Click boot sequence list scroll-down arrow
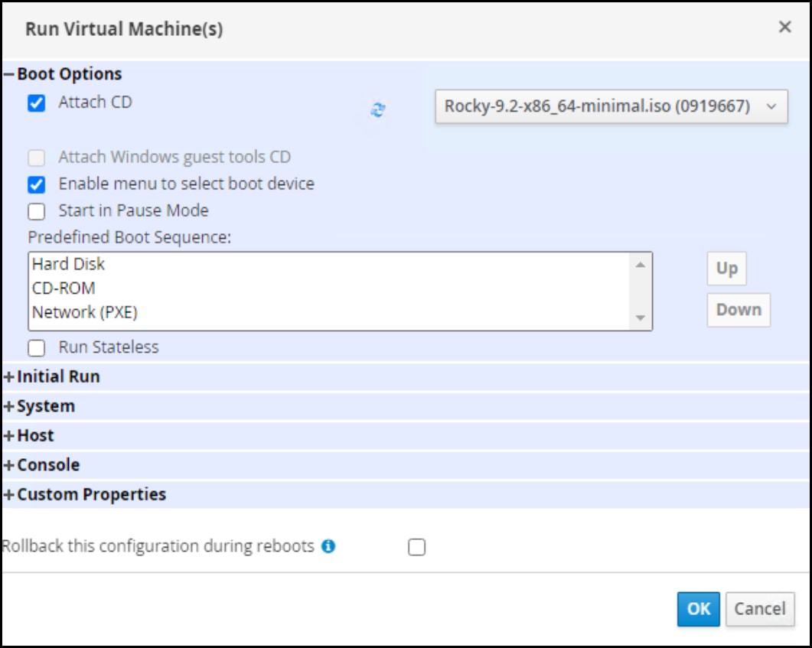The height and width of the screenshot is (648, 812). [x=641, y=317]
